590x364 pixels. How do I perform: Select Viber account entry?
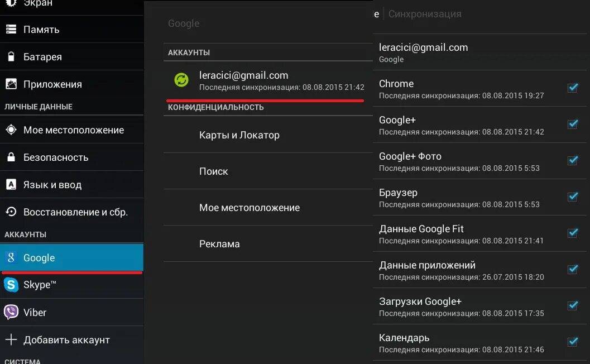71,313
